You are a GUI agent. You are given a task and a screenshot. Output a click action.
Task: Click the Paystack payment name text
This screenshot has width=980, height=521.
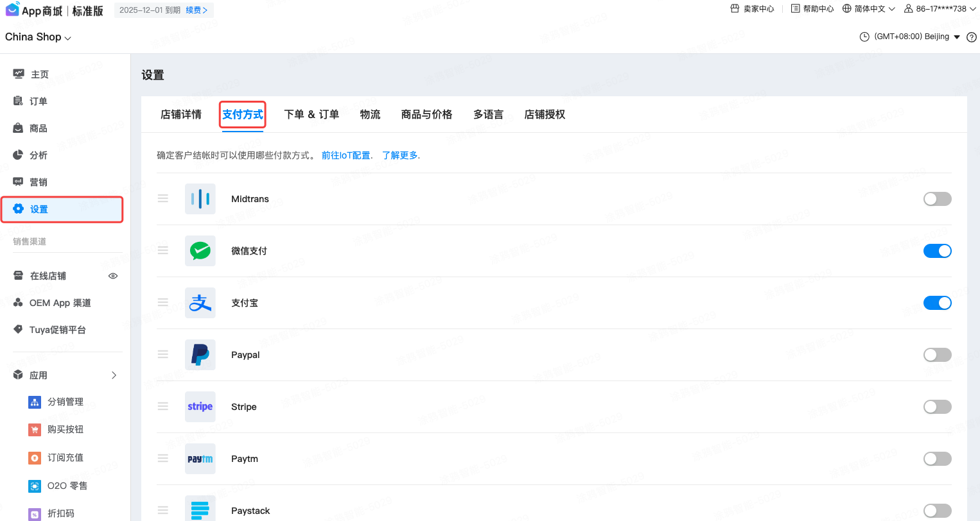tap(250, 511)
